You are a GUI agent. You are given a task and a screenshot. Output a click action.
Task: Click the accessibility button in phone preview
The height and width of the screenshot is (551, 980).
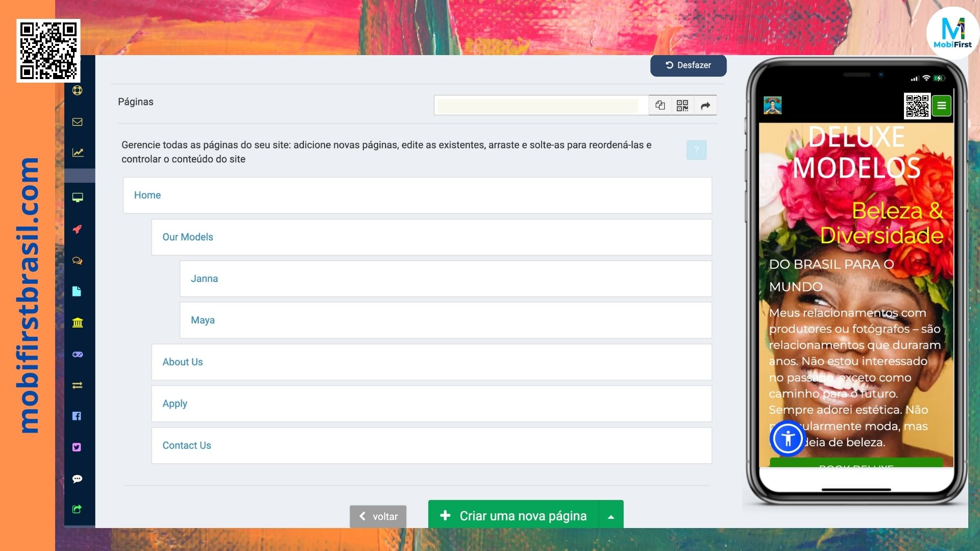(788, 438)
